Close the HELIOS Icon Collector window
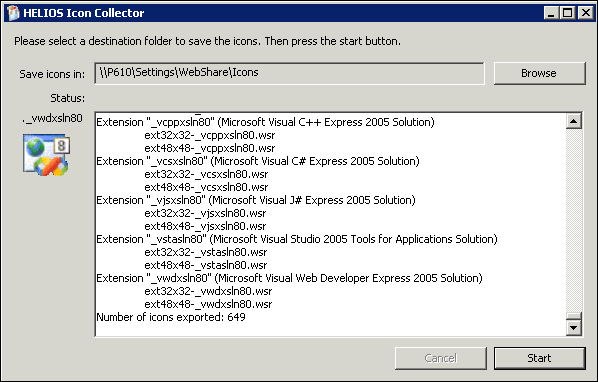The height and width of the screenshot is (382, 598). [585, 13]
